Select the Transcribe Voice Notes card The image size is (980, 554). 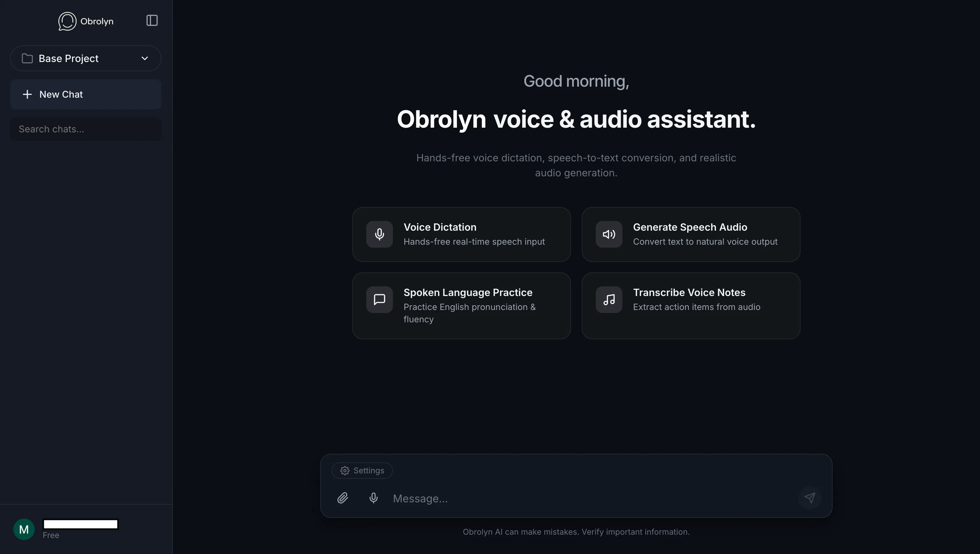pos(691,306)
